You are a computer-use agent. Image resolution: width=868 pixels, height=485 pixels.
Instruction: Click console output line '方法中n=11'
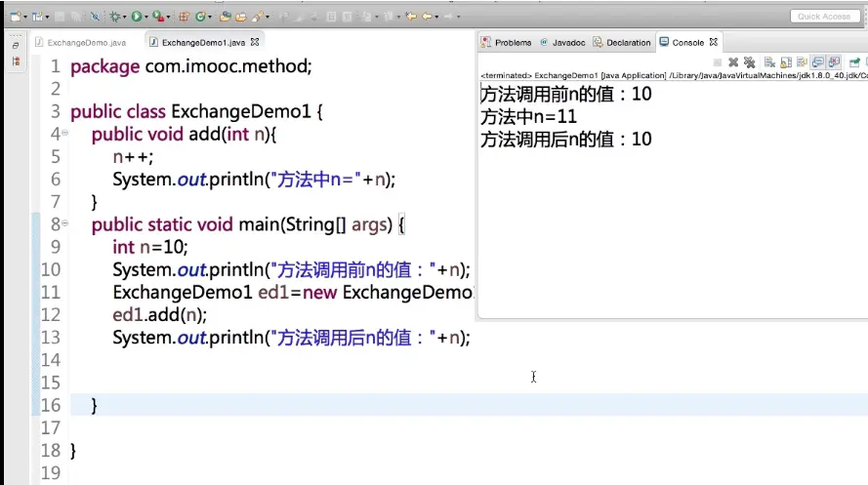[528, 117]
